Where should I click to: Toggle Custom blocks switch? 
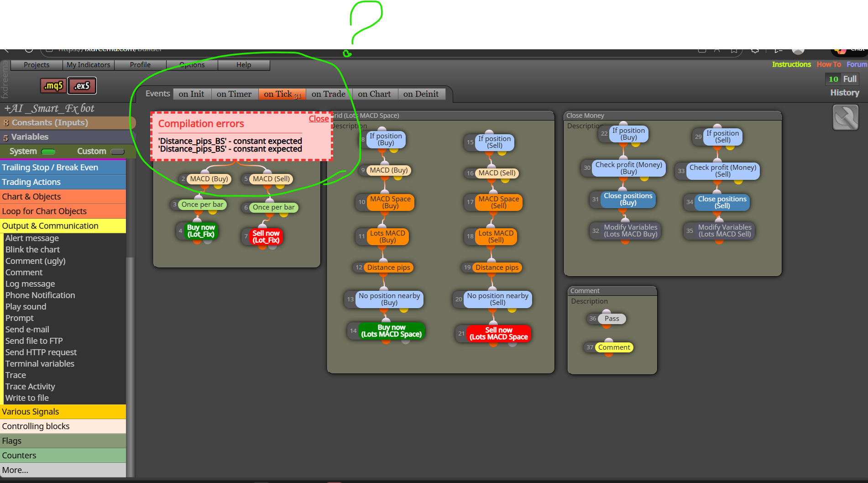point(117,152)
